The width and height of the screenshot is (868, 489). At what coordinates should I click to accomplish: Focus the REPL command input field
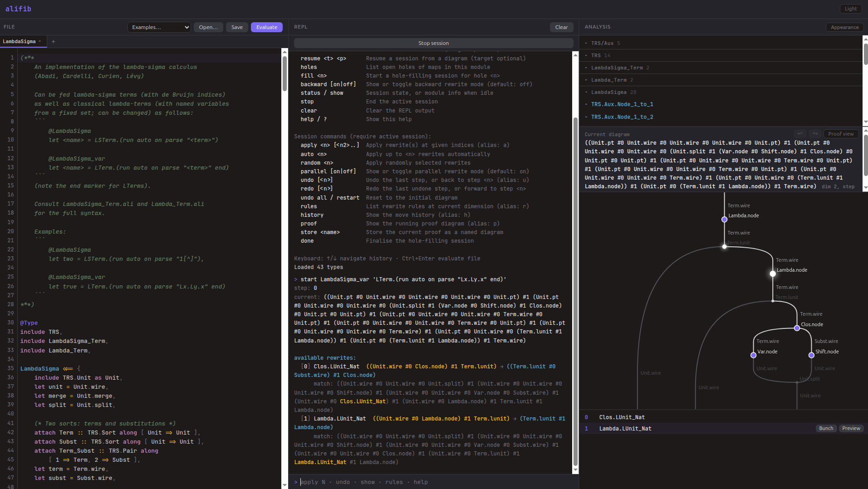(x=433, y=482)
